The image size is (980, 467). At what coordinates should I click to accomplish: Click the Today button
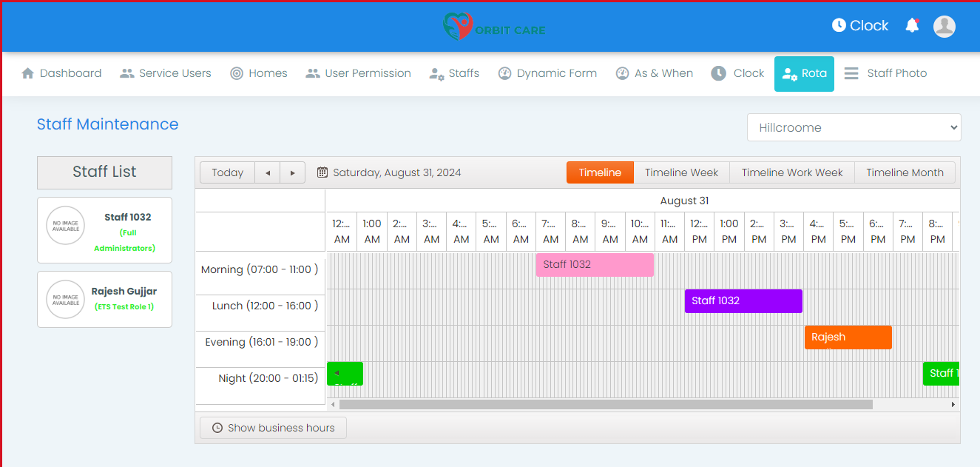pos(227,172)
